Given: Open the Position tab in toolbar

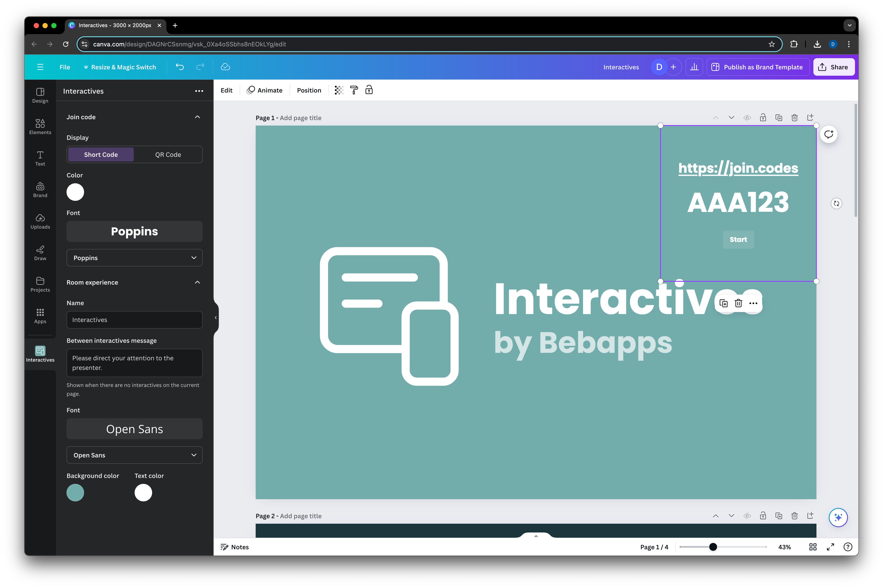Looking at the screenshot, I should pyautogui.click(x=309, y=90).
